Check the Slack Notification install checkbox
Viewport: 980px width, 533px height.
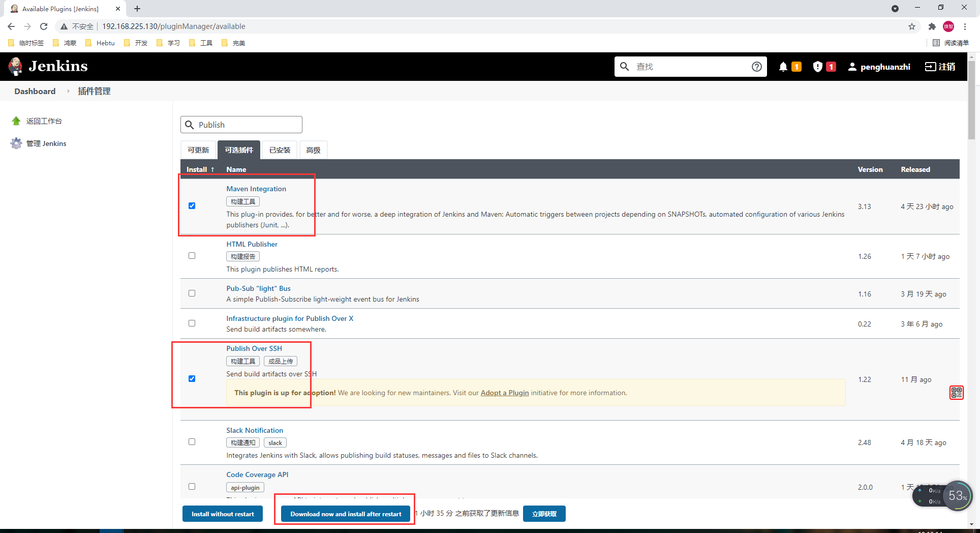(x=192, y=442)
